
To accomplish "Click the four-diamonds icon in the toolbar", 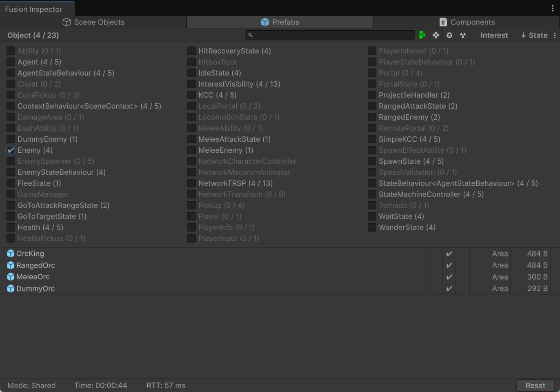I will pyautogui.click(x=436, y=36).
